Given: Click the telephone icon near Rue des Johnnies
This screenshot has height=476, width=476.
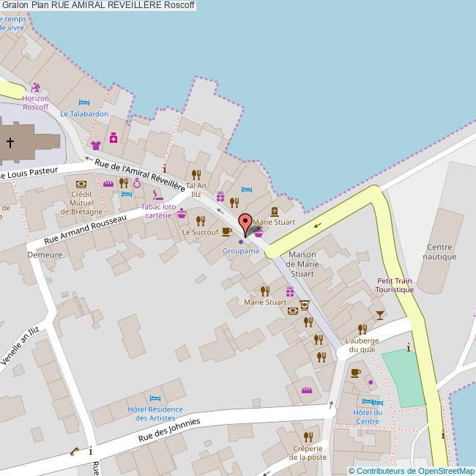Looking at the screenshot, I should click(x=74, y=451).
